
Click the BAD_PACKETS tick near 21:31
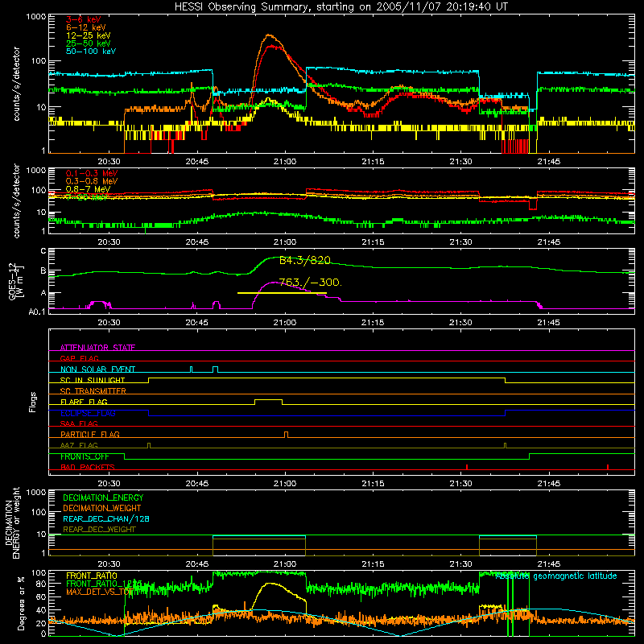coord(467,467)
